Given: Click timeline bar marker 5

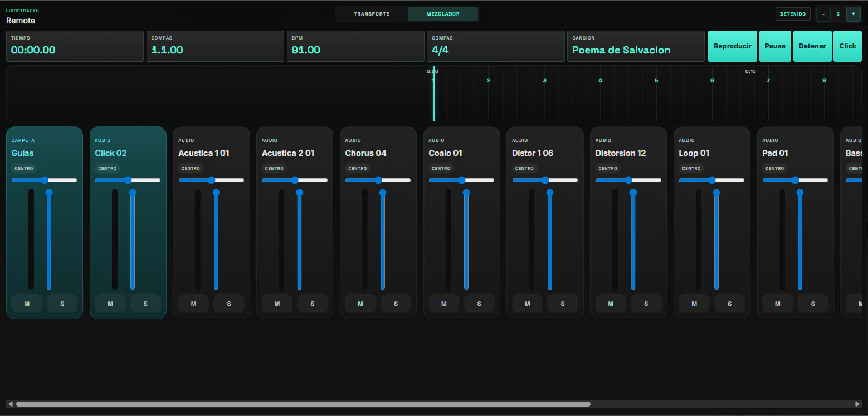Looking at the screenshot, I should click(656, 81).
